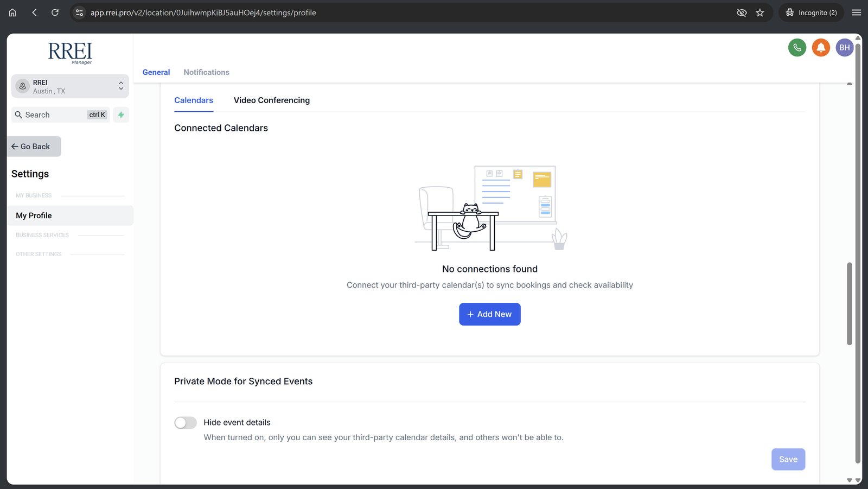Viewport: 868px width, 489px height.
Task: Click the tracking protection eye icon
Action: [742, 12]
